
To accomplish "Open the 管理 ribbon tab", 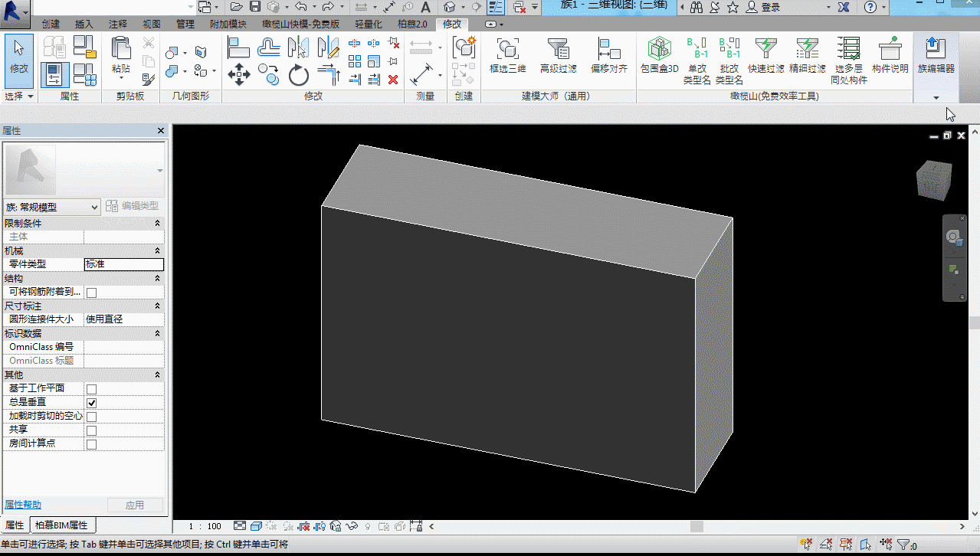I will (185, 24).
